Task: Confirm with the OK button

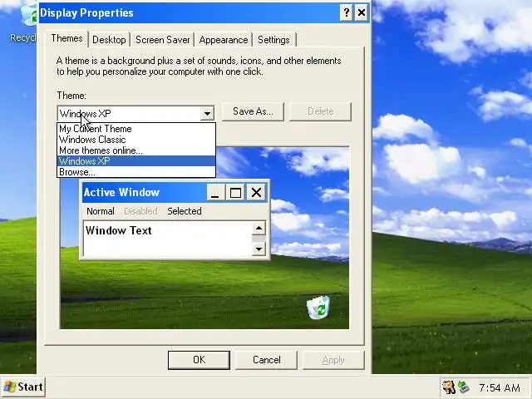Action: 199,360
